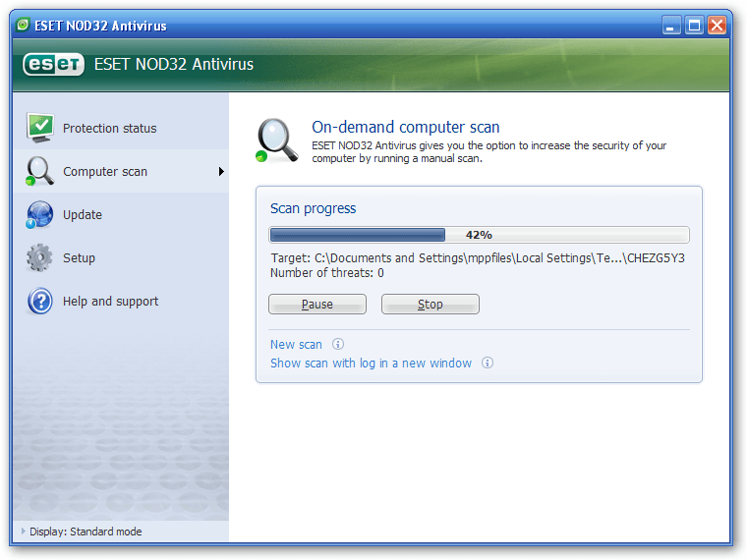
Task: Click info icon next to Show scan with log
Action: click(x=487, y=363)
